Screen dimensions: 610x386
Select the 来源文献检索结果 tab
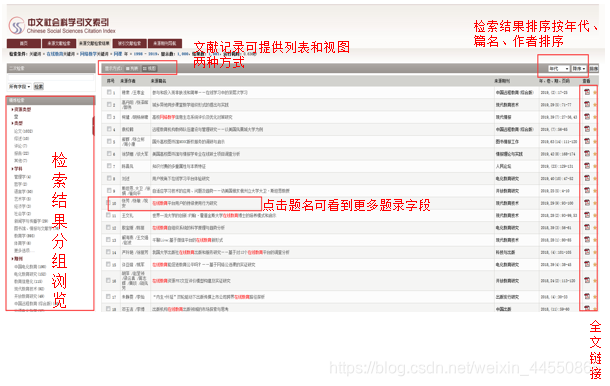(94, 43)
